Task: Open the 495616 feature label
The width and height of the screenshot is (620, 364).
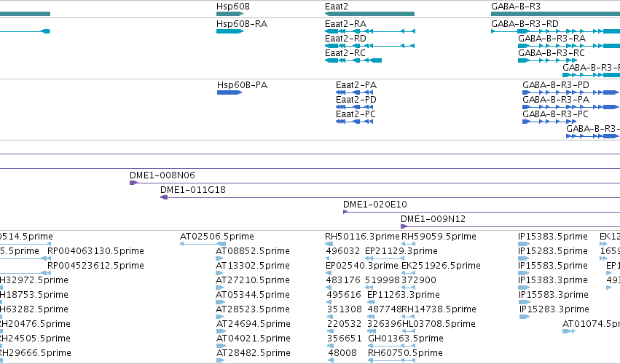Action: (344, 296)
